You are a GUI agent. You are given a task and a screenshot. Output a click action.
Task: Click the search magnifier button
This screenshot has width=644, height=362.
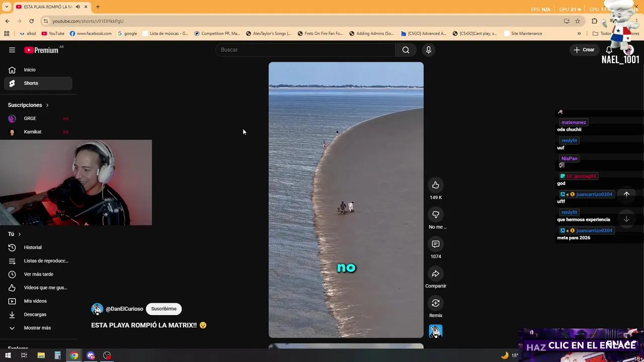(406, 50)
